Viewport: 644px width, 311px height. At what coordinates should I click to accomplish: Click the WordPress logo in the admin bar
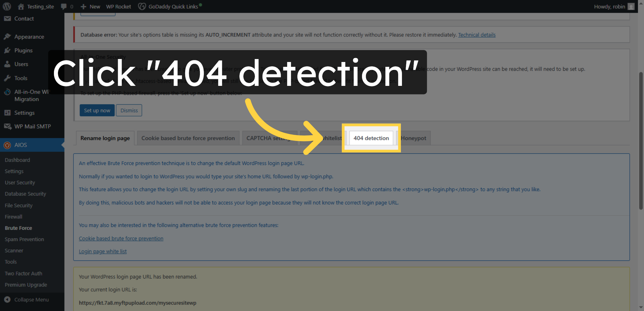coord(6,6)
